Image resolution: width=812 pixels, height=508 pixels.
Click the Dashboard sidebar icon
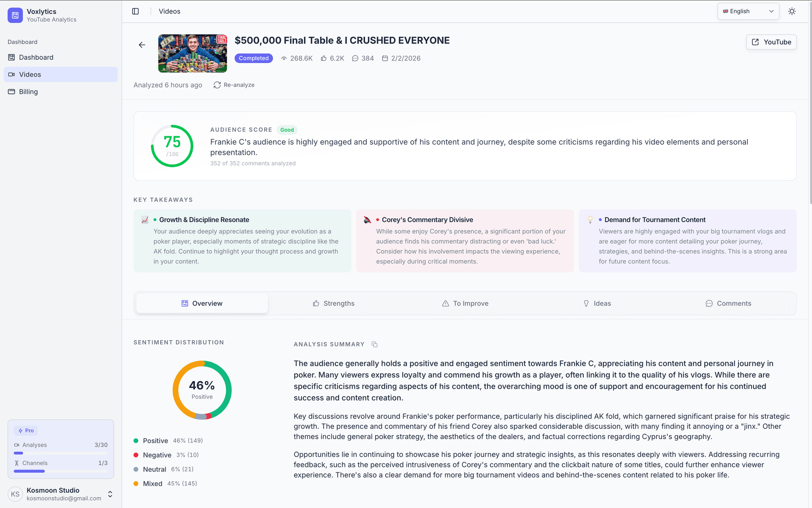[11, 57]
